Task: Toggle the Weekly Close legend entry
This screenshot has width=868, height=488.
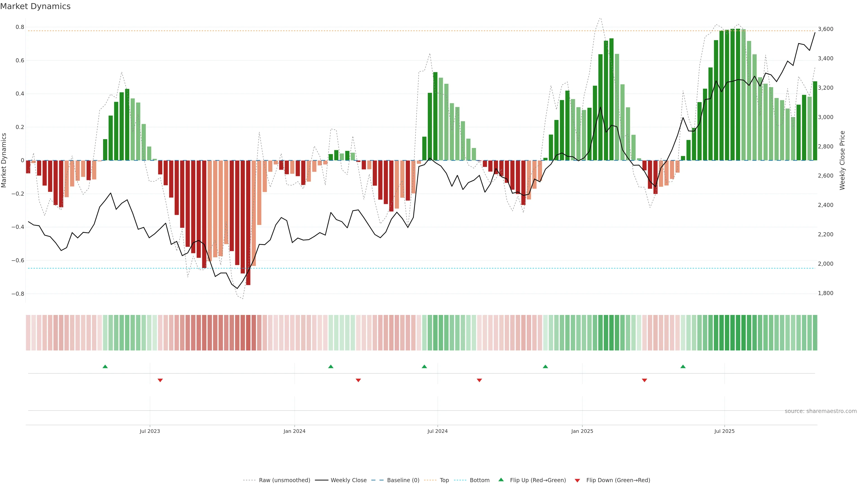Action: point(348,480)
